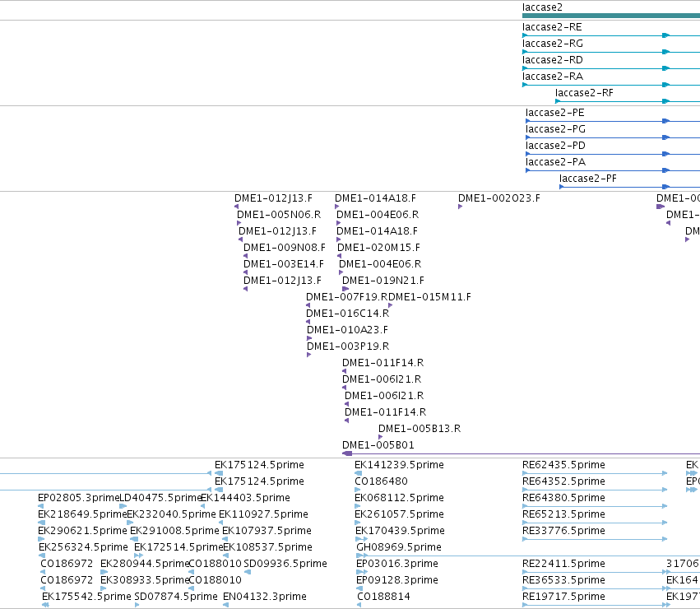
Task: Click the CO188814 EST label
Action: (383, 597)
